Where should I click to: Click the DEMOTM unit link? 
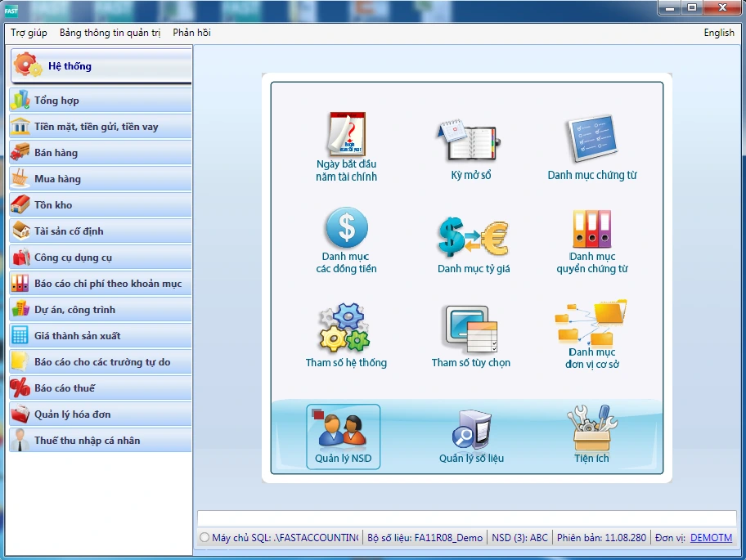click(x=711, y=538)
